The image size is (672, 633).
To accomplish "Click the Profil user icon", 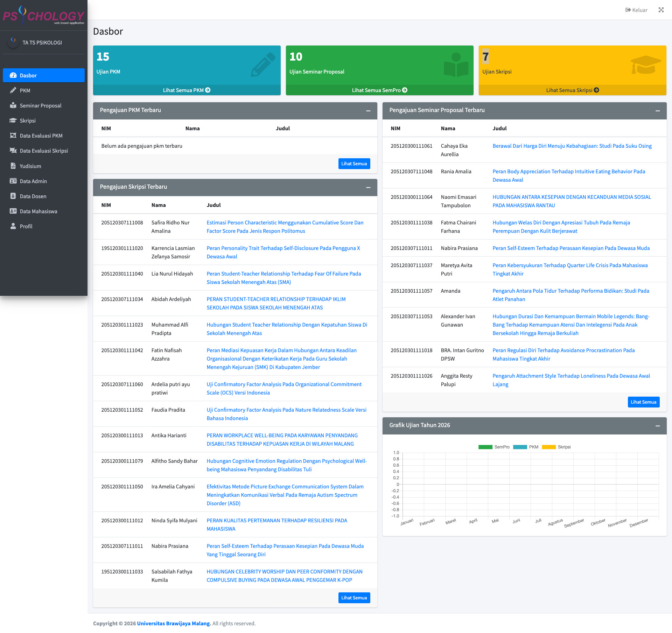I will (x=13, y=226).
